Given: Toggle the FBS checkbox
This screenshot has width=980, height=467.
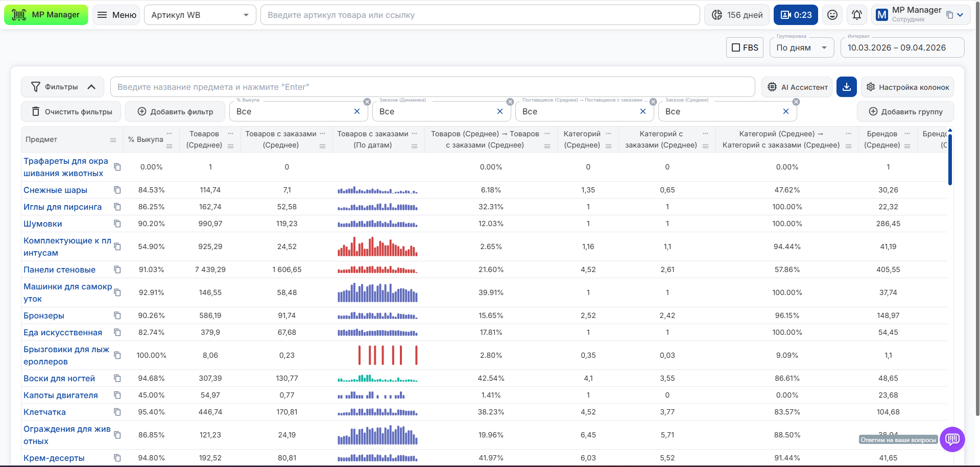Looking at the screenshot, I should click(736, 47).
